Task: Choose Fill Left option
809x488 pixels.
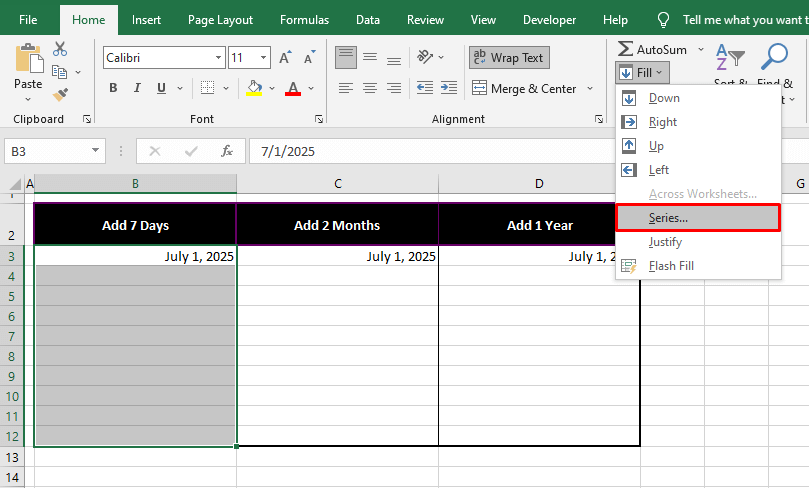Action: (x=698, y=170)
